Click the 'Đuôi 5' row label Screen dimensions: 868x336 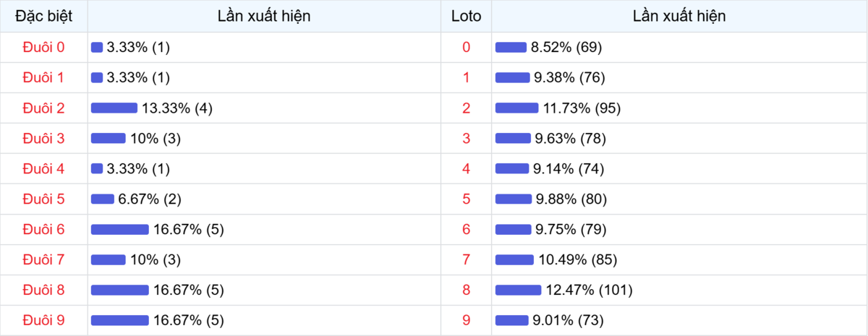coord(43,199)
